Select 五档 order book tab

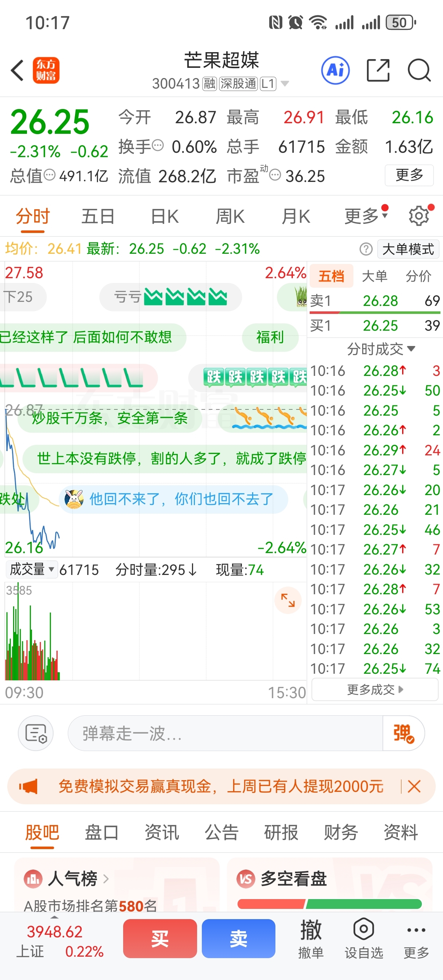pos(331,276)
